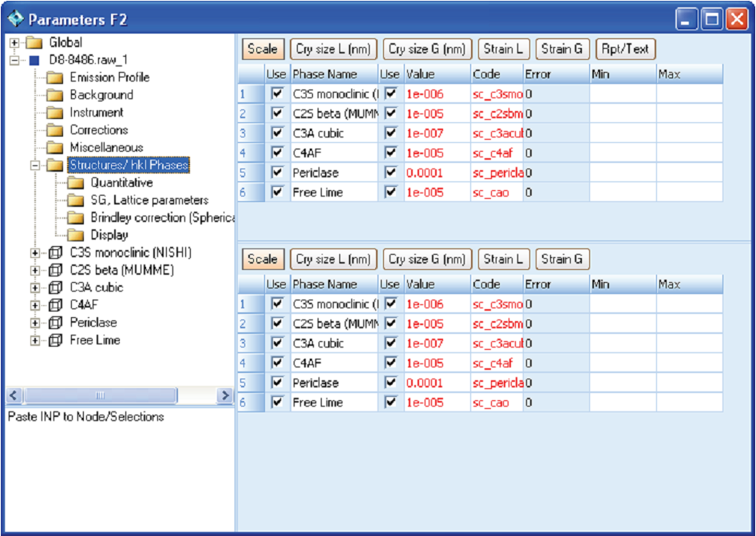Screen dimensions: 756x536
Task: Click tree scrollbar left arrow
Action: coord(14,395)
